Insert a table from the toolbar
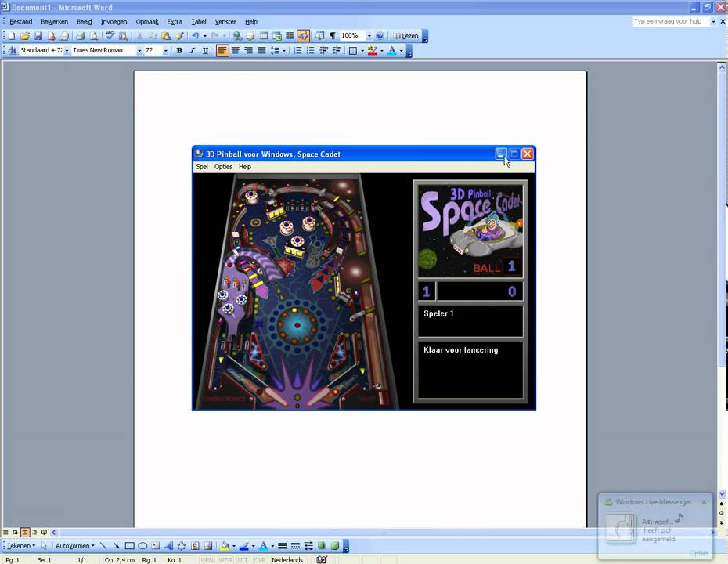The height and width of the screenshot is (564, 728). (x=264, y=36)
